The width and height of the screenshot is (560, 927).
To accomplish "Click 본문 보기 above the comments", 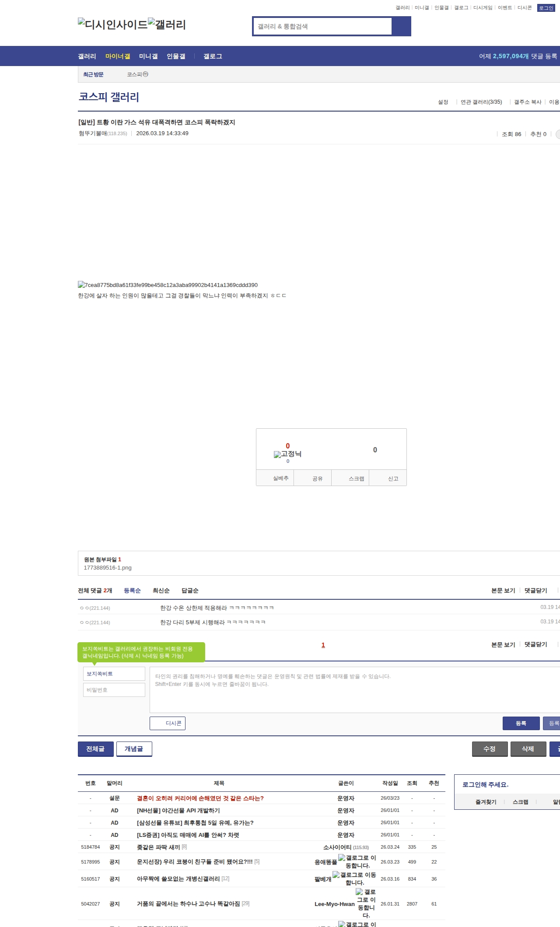I will click(x=503, y=591).
